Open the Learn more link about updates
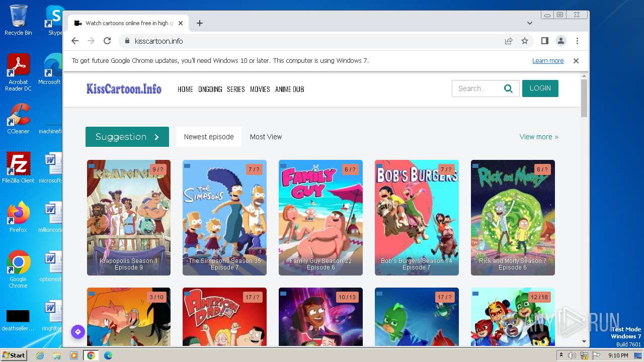 click(x=548, y=61)
